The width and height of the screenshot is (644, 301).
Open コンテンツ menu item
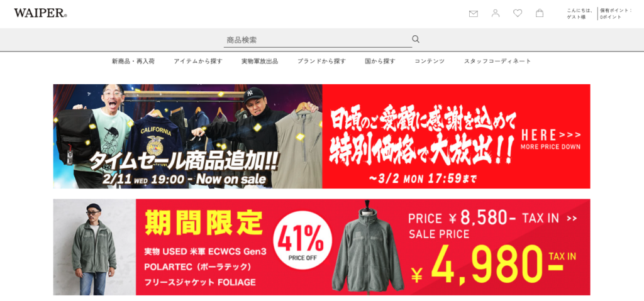point(430,61)
